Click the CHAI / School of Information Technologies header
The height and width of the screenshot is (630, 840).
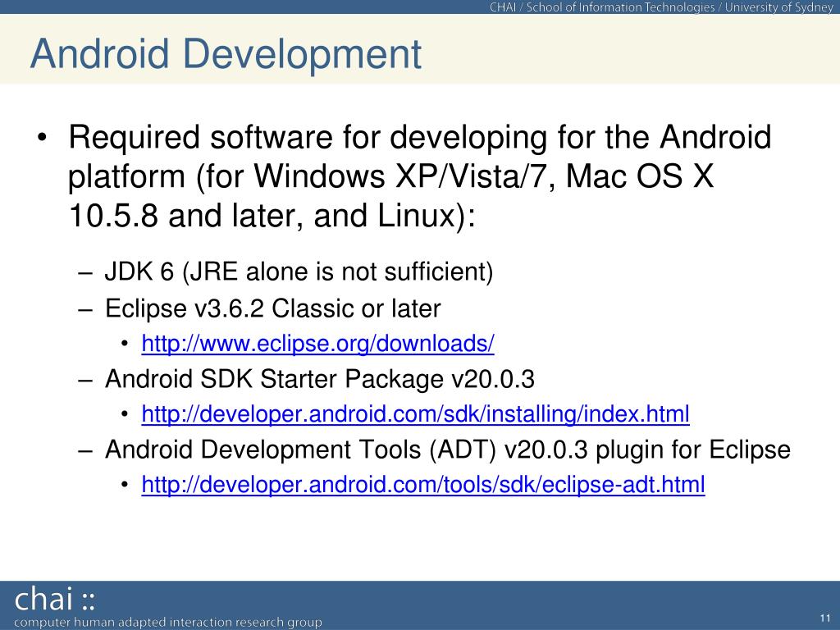tap(661, 7)
